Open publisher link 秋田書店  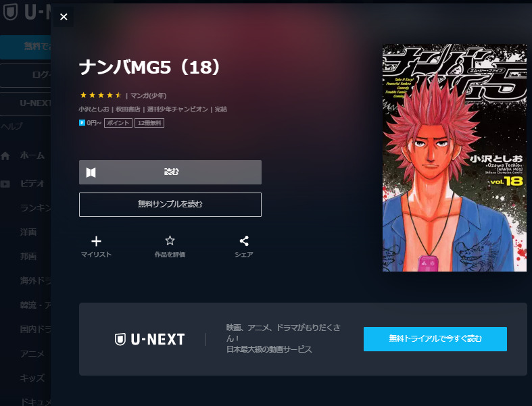click(128, 109)
